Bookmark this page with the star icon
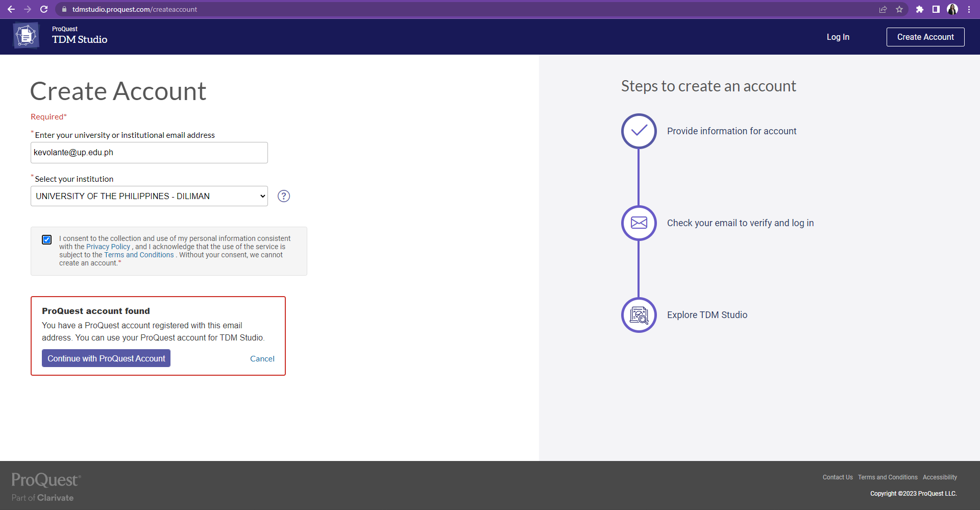This screenshot has height=510, width=980. click(899, 9)
